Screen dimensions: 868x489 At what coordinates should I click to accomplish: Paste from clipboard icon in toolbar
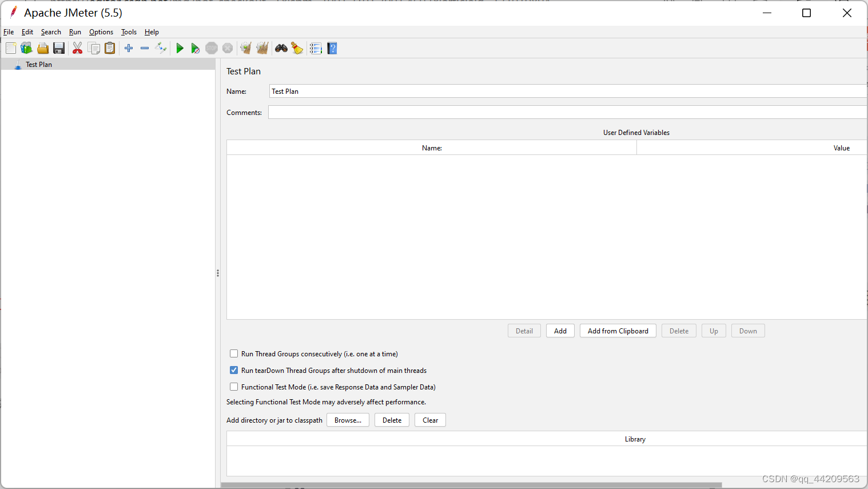pos(110,49)
